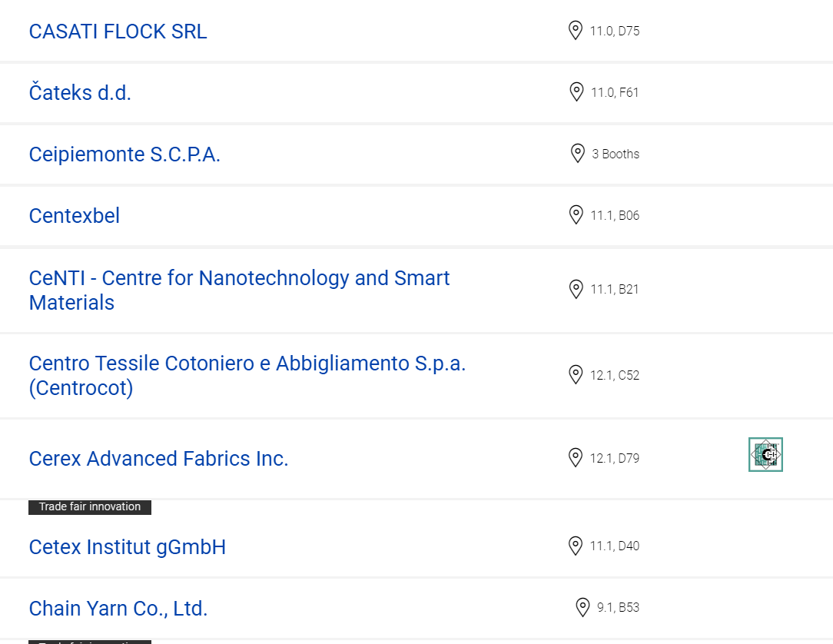Open Cerex Advanced Fabrics Inc. profile
This screenshot has width=833, height=644.
point(158,459)
